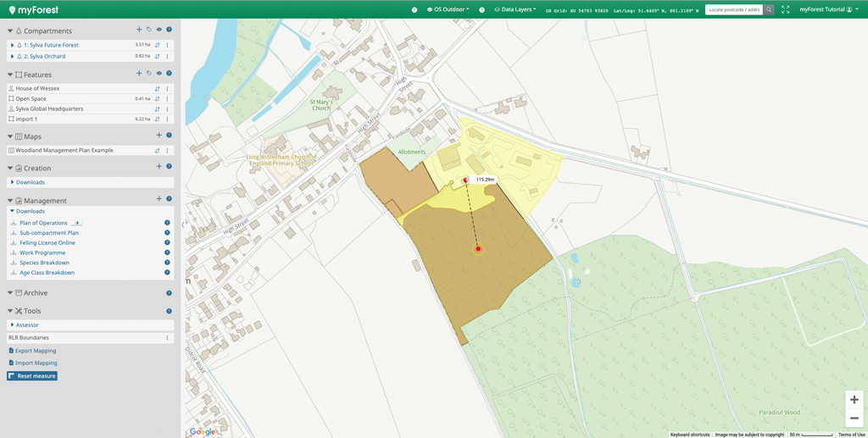Click the fullscreen map icon
868x438 pixels.
(x=785, y=9)
